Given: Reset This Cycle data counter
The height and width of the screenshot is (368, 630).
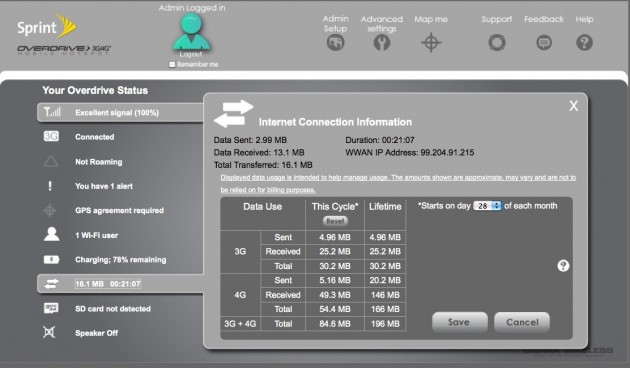Looking at the screenshot, I should (335, 221).
